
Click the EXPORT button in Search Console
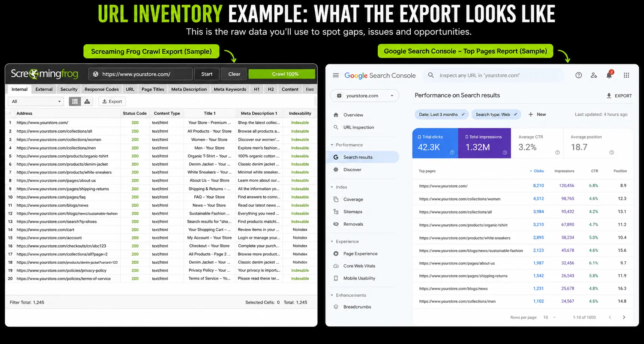[619, 96]
